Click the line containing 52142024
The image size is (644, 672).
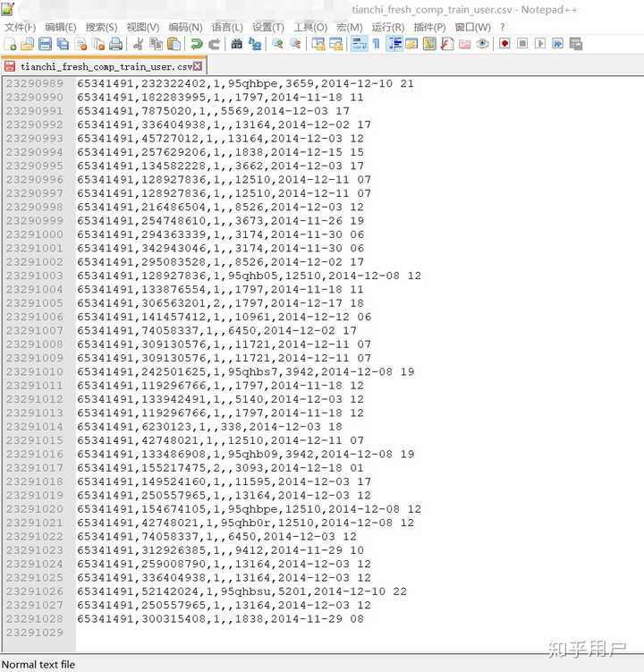click(241, 591)
